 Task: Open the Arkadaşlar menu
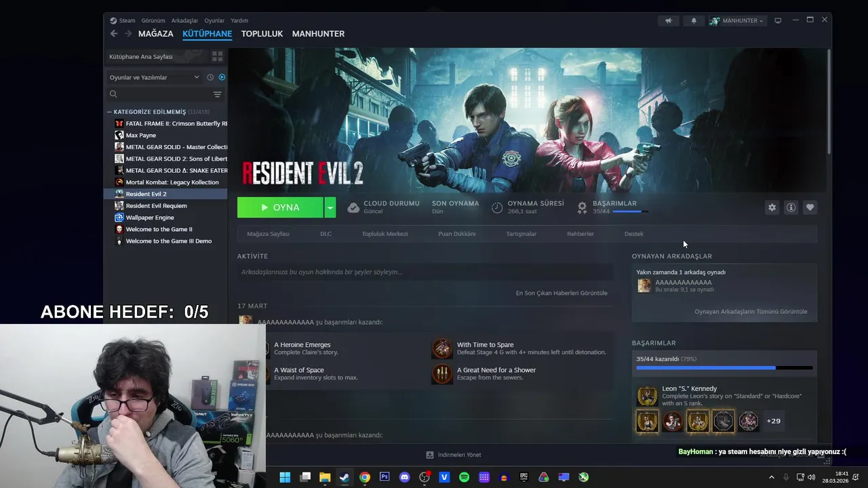point(184,20)
